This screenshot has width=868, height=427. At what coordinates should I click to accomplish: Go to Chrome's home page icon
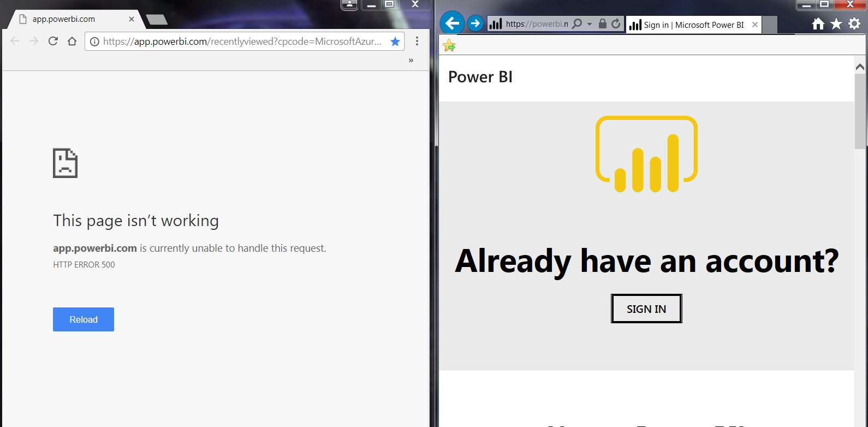pos(72,41)
